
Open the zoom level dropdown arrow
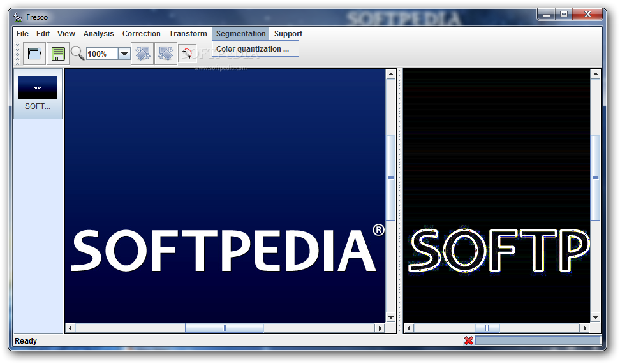point(124,54)
